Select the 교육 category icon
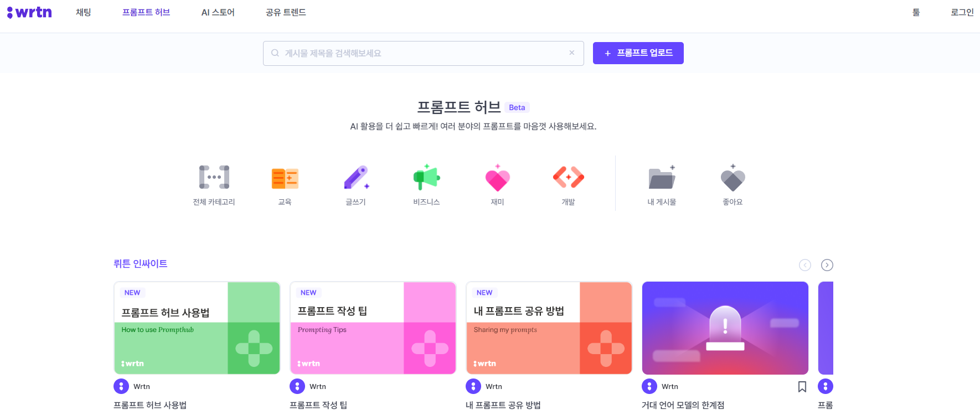Screen dimensions: 980x420 click(285, 178)
